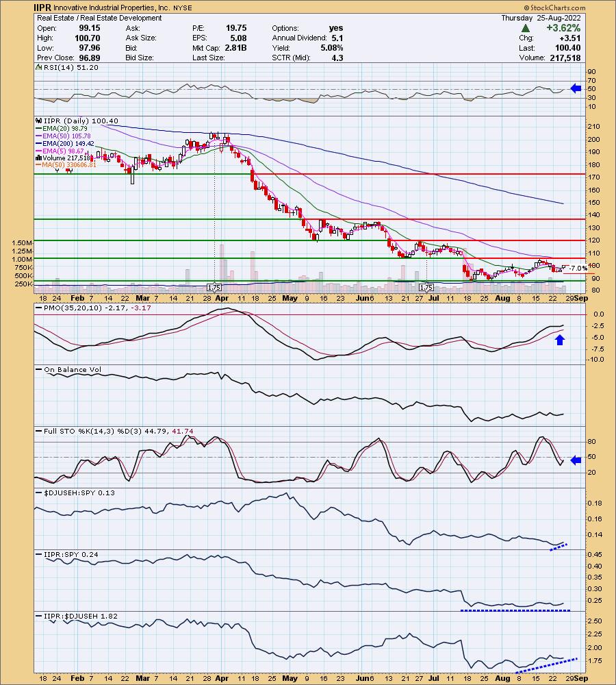This screenshot has width=616, height=685.
Task: Click the RSI(14) 51.20 panel label
Action: point(70,67)
